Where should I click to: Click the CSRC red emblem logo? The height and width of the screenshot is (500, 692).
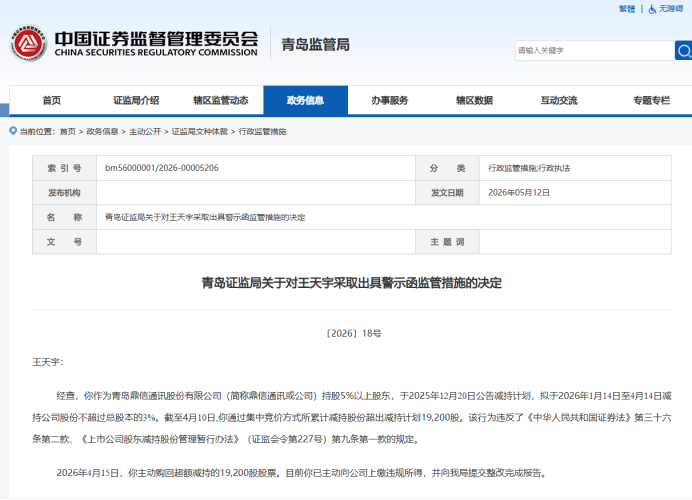[x=29, y=43]
